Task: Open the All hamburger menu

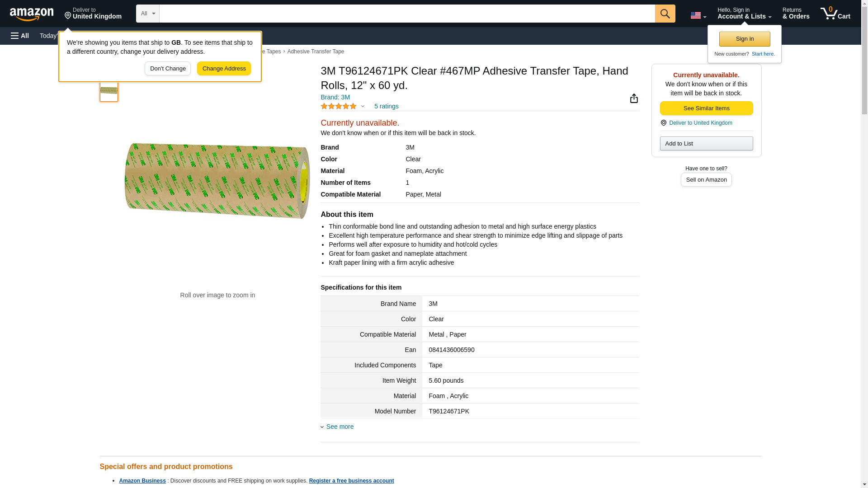Action: tap(20, 36)
